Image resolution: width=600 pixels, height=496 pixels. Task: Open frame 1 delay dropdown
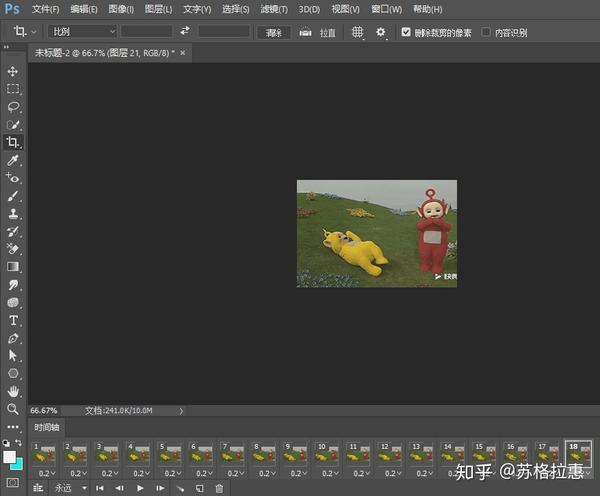(x=47, y=473)
